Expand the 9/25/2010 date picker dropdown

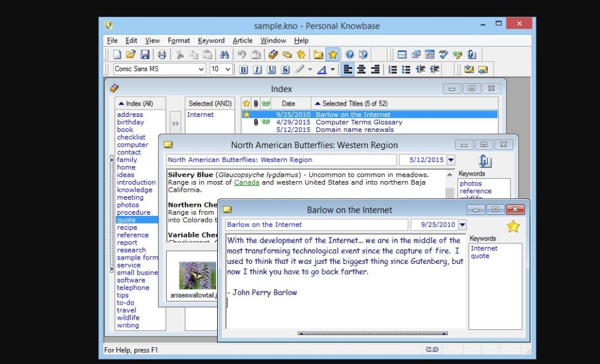(x=462, y=225)
